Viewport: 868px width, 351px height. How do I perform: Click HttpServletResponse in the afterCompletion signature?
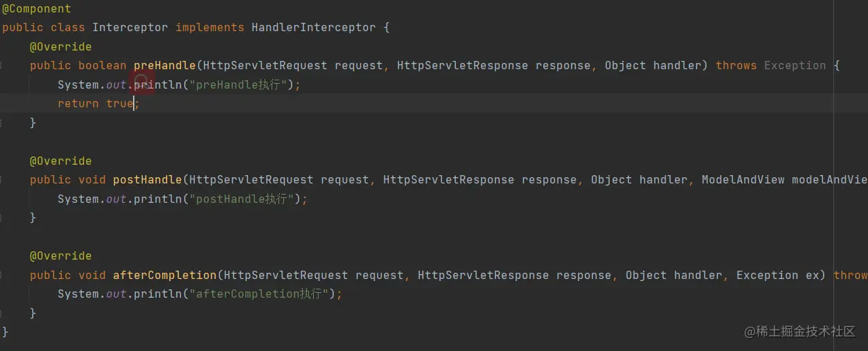484,276
